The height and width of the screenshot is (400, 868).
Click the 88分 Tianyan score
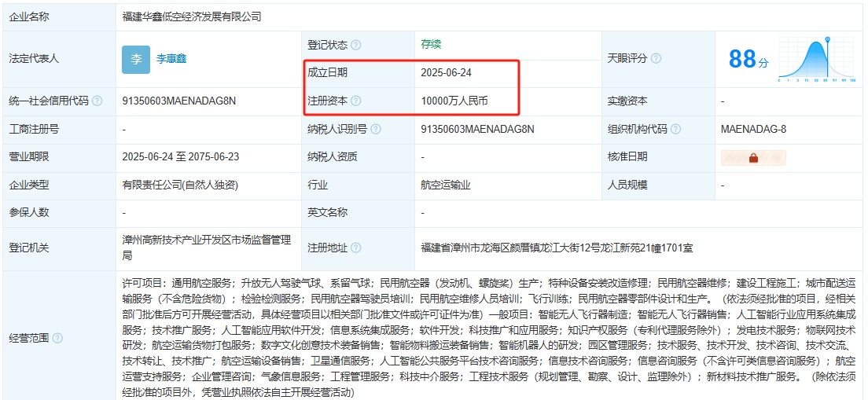748,59
